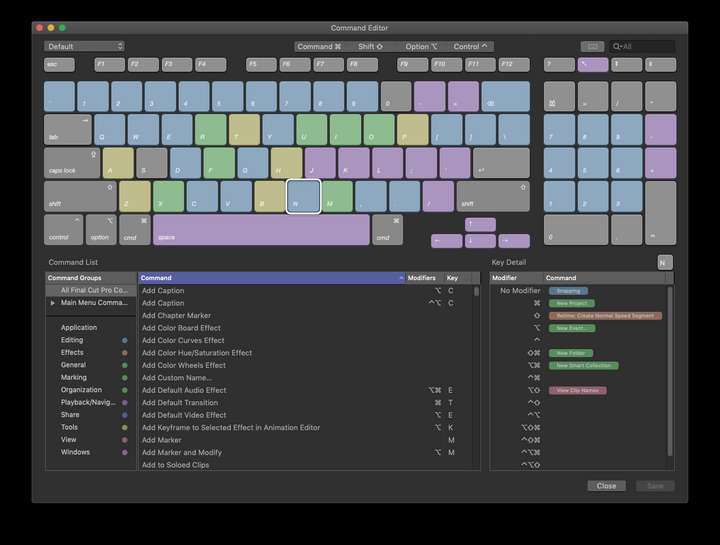The height and width of the screenshot is (545, 720).
Task: Select the purple K key
Action: click(x=354, y=163)
